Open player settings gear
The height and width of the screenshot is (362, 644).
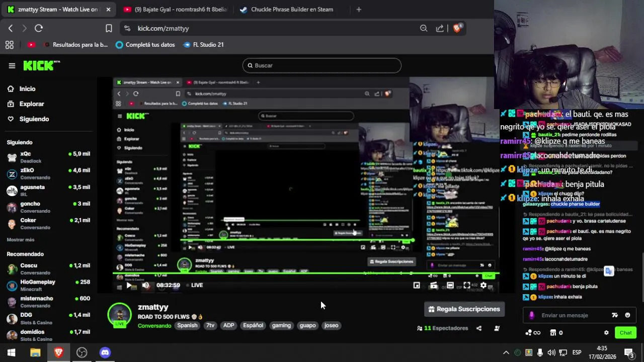point(484,285)
